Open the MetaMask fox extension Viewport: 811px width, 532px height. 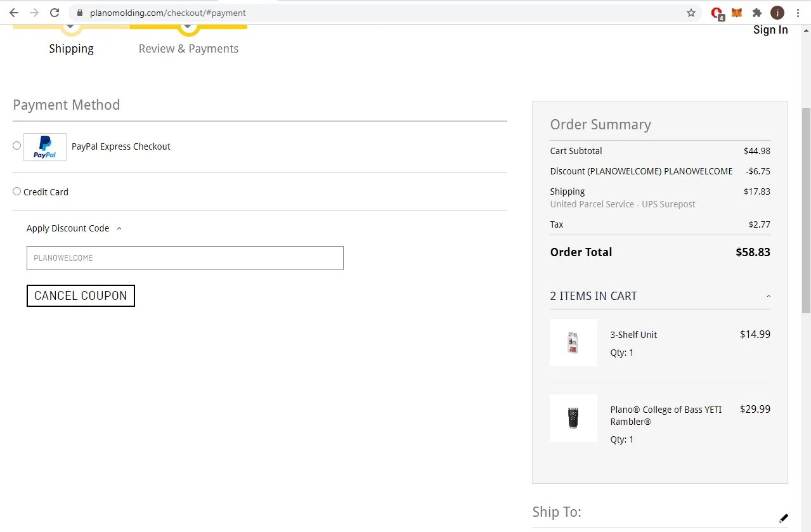[x=737, y=13]
